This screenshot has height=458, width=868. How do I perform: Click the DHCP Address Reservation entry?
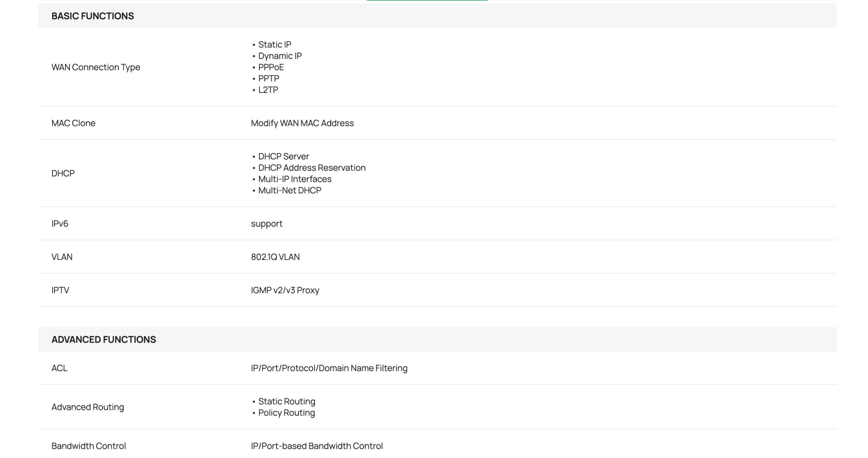[x=312, y=168]
